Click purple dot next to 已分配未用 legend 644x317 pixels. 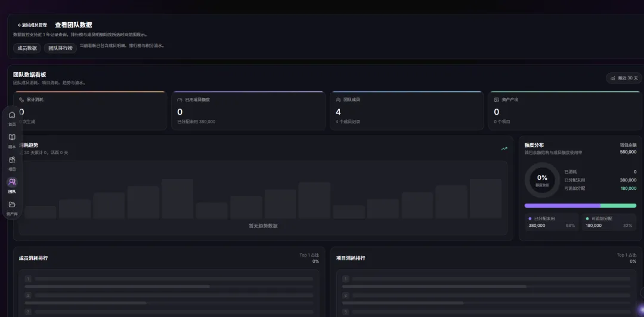[530, 218]
